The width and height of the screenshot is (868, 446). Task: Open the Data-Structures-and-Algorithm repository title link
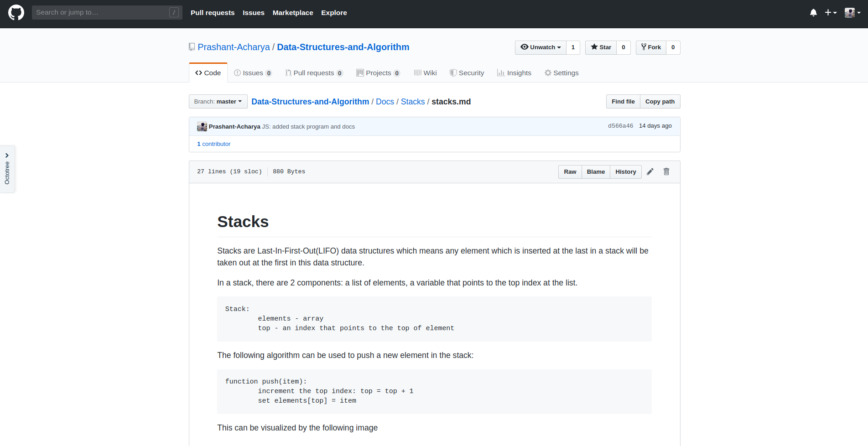click(343, 47)
